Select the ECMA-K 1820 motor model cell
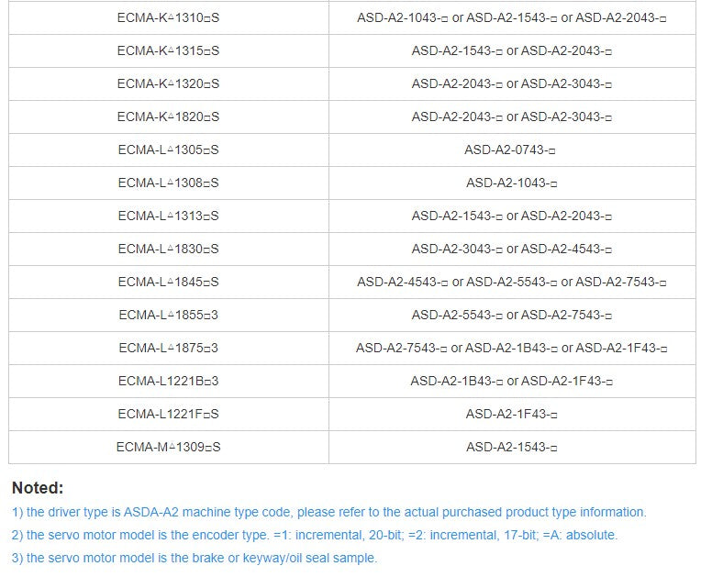 pos(169,116)
